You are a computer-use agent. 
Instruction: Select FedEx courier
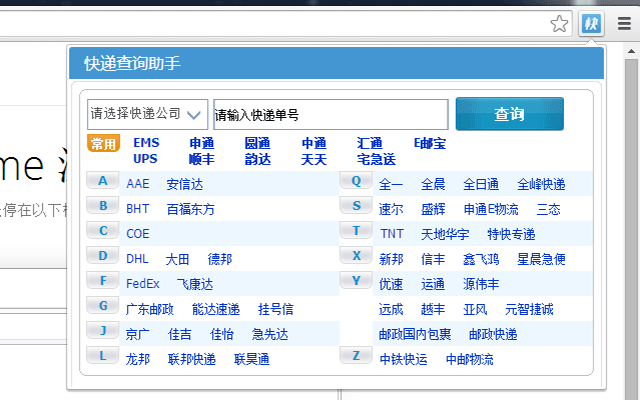[143, 284]
